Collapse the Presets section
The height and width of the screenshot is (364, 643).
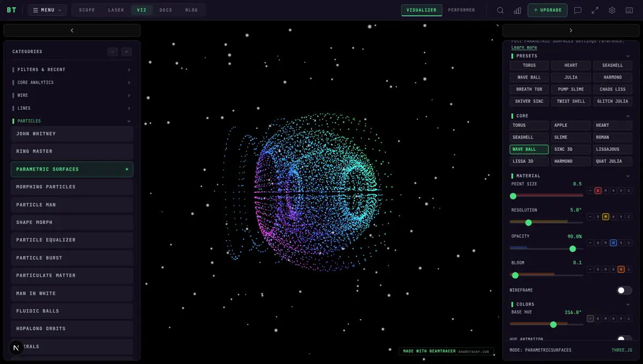(x=628, y=56)
